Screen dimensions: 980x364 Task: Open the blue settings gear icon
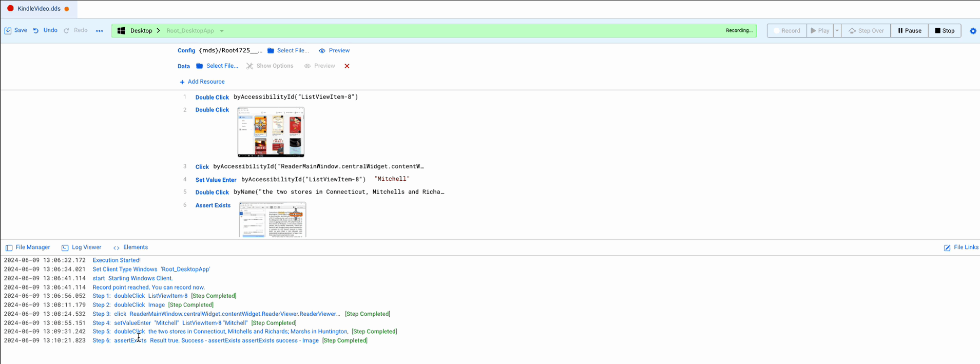pyautogui.click(x=973, y=31)
